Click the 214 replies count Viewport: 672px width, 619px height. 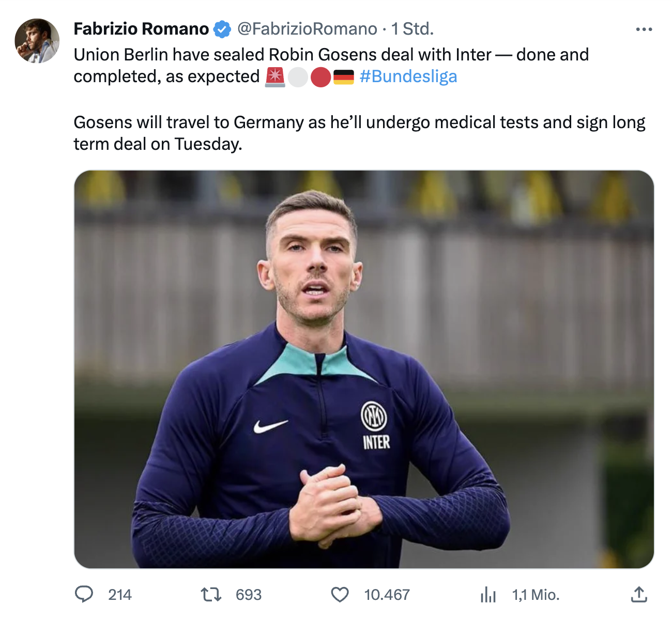point(120,595)
